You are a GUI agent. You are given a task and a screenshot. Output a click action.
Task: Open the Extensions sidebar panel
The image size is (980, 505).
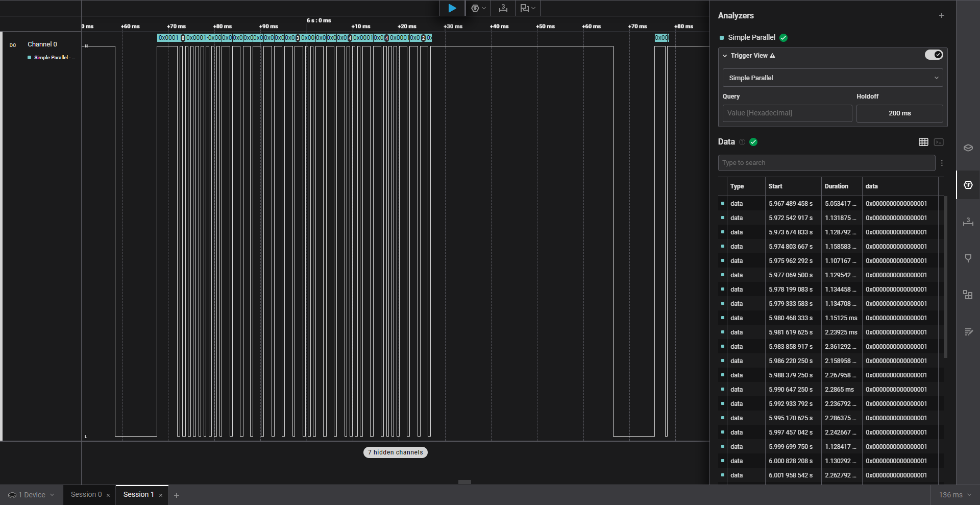tap(968, 295)
